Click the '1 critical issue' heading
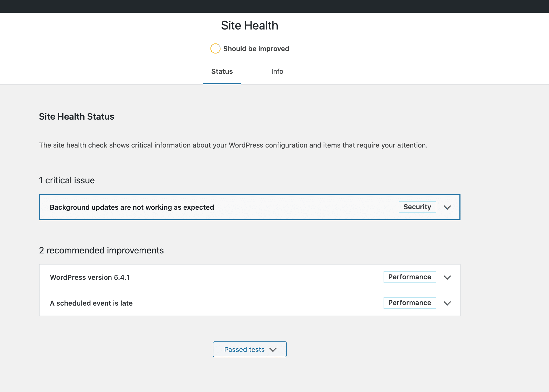The width and height of the screenshot is (549, 392). point(67,180)
